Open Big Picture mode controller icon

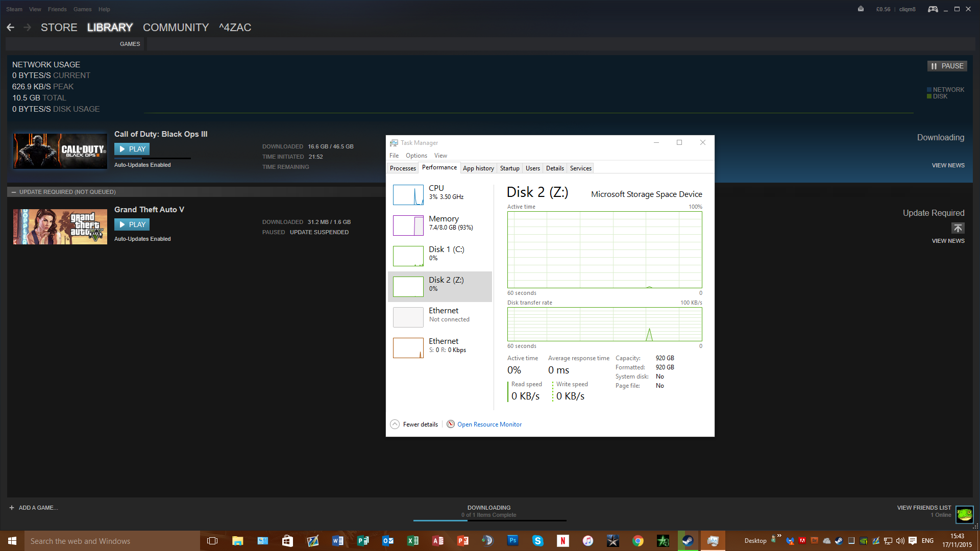pos(933,9)
